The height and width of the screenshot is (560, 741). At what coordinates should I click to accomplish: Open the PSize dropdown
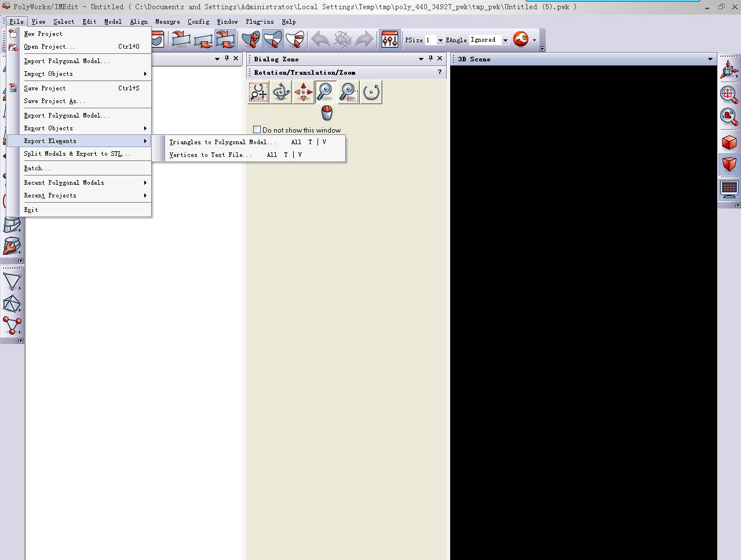[440, 40]
